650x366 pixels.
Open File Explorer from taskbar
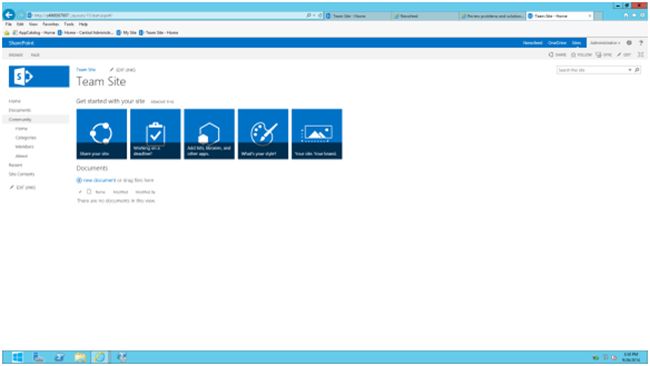click(80, 357)
